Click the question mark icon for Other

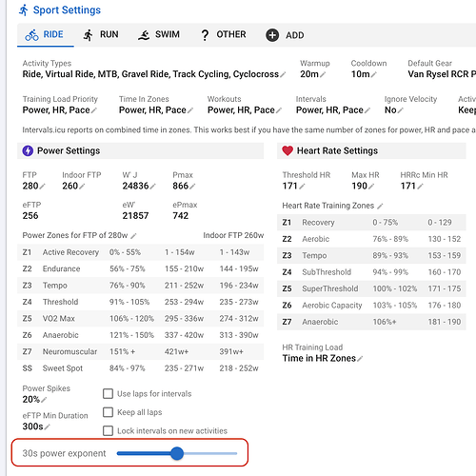point(205,35)
